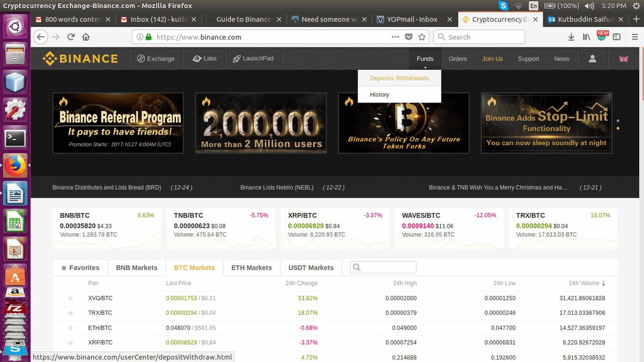Screen dimensions: 644x362
Task: Open Terminal from the launcher
Action: (15, 139)
